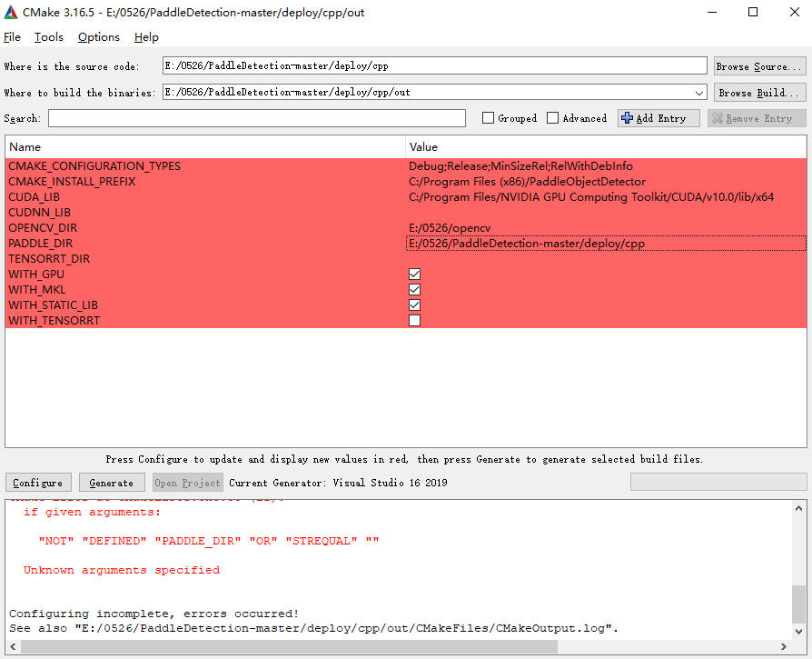Click the Configure button
Screen dimensions: 812x659
click(x=38, y=483)
